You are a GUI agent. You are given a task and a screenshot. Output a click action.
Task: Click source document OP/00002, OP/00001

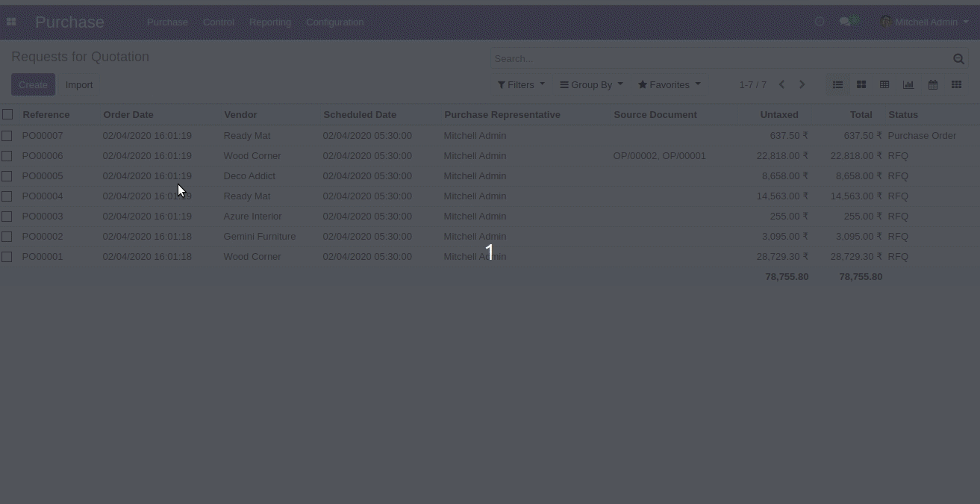pos(659,156)
